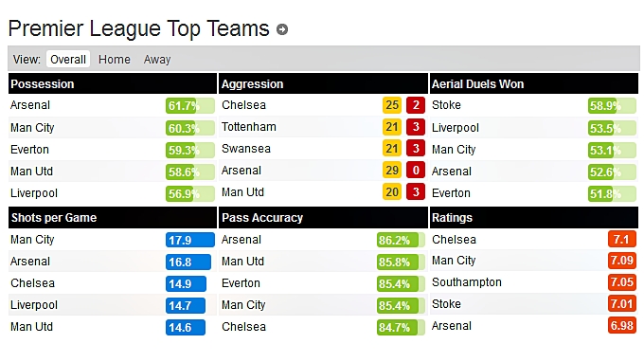Click Chelsea's 7.1 rating badge

(622, 239)
